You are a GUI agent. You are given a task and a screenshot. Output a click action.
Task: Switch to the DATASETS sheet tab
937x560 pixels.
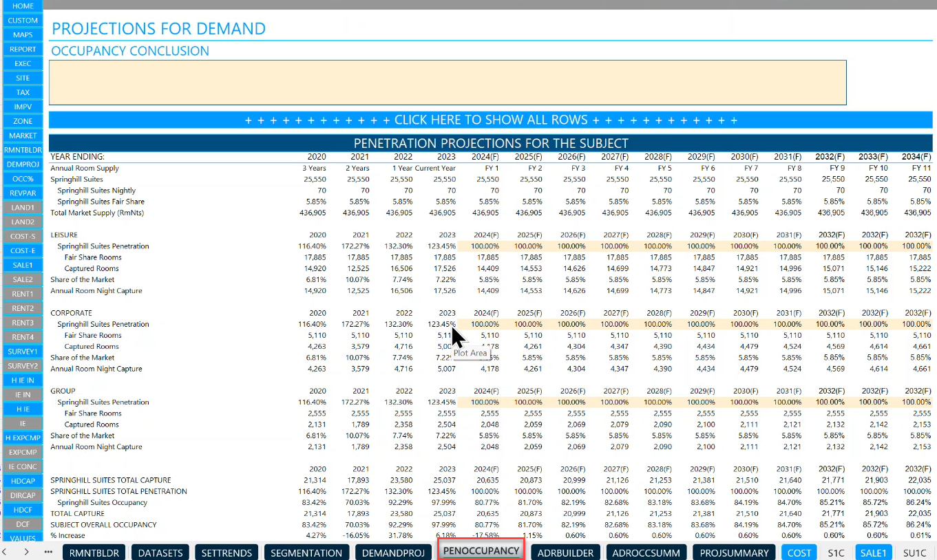click(x=160, y=552)
